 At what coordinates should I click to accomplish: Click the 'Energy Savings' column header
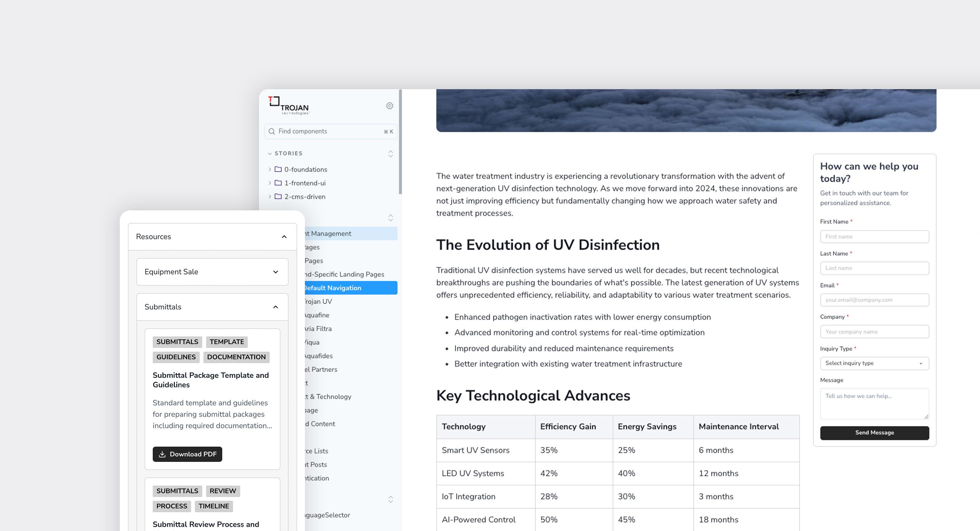click(x=653, y=427)
